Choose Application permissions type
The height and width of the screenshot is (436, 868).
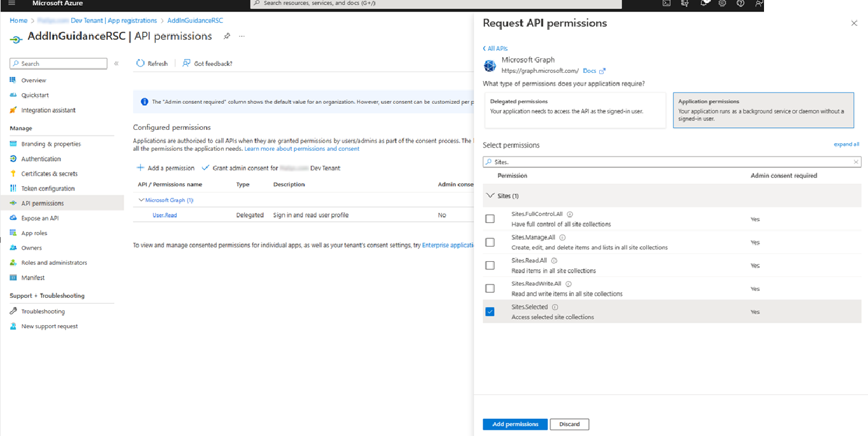(x=763, y=110)
